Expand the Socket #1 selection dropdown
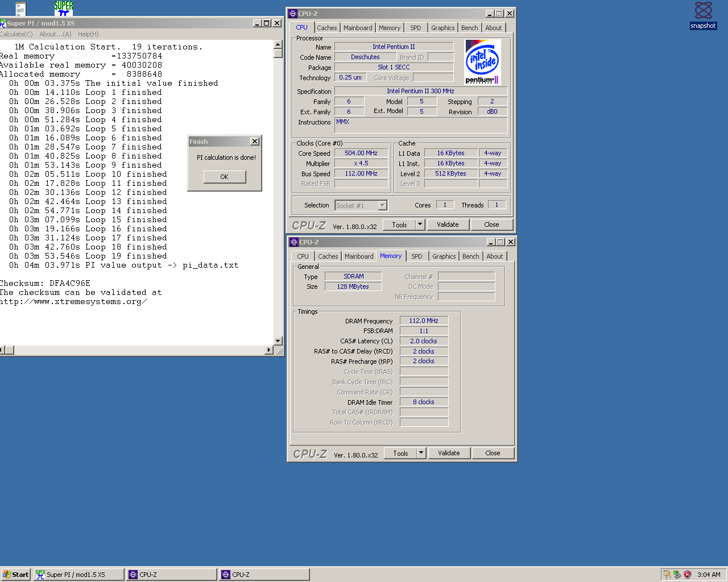Screen dimensions: 728x582 [x=383, y=206]
